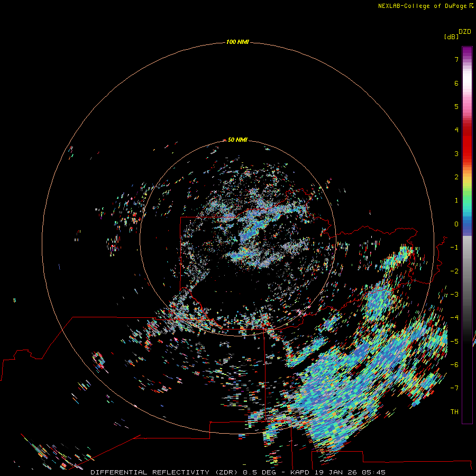The width and height of the screenshot is (476, 476).
Task: Click the 05:45 timestamp
Action: tap(373, 472)
